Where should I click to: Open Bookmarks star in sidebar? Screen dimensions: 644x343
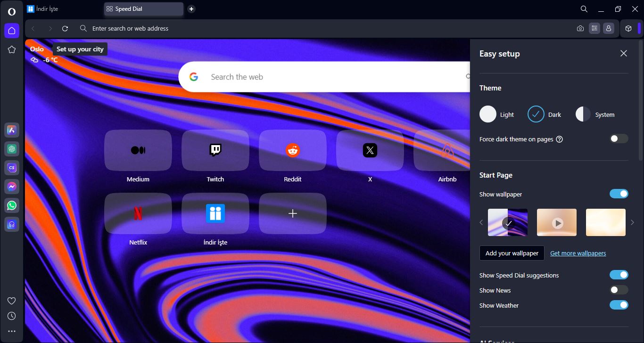[12, 49]
